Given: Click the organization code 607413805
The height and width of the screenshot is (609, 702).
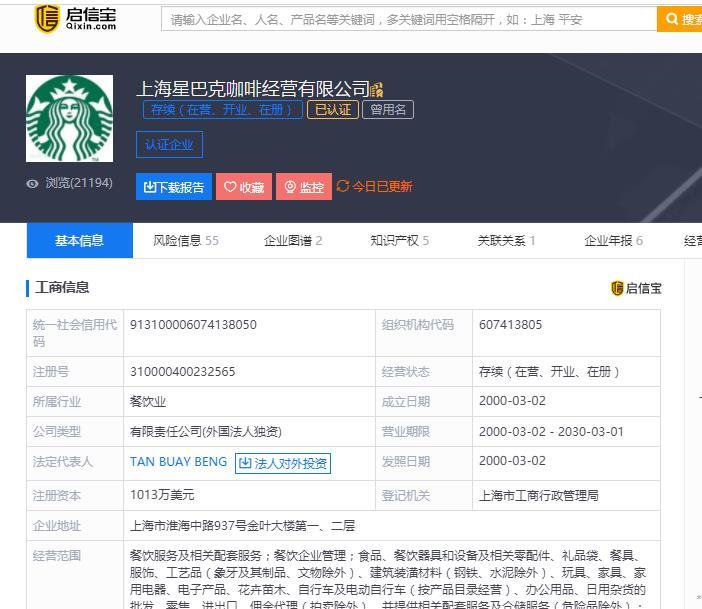Looking at the screenshot, I should (510, 325).
